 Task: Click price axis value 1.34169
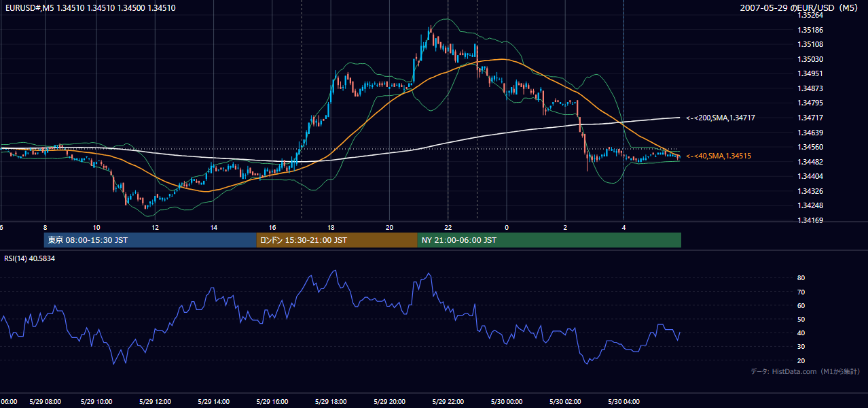pos(810,220)
